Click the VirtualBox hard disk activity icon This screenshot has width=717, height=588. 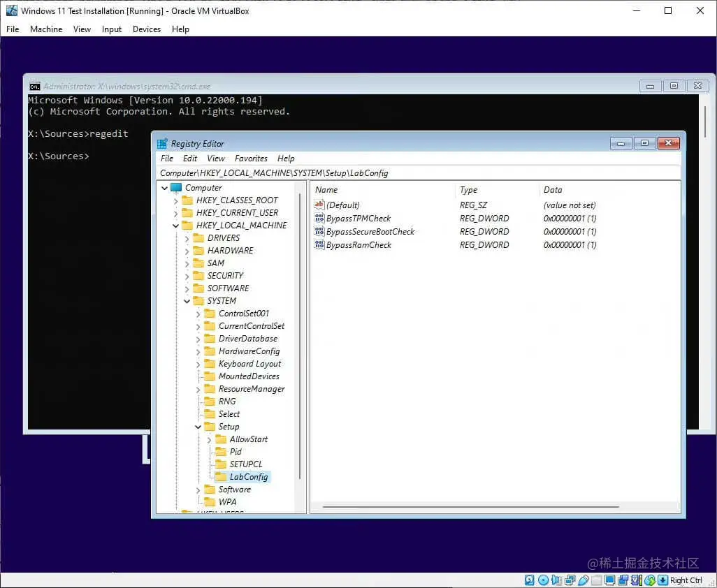[530, 580]
